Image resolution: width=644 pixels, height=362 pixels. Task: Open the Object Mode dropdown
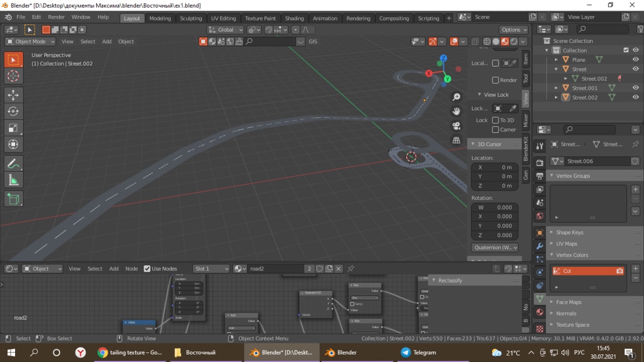click(x=30, y=42)
